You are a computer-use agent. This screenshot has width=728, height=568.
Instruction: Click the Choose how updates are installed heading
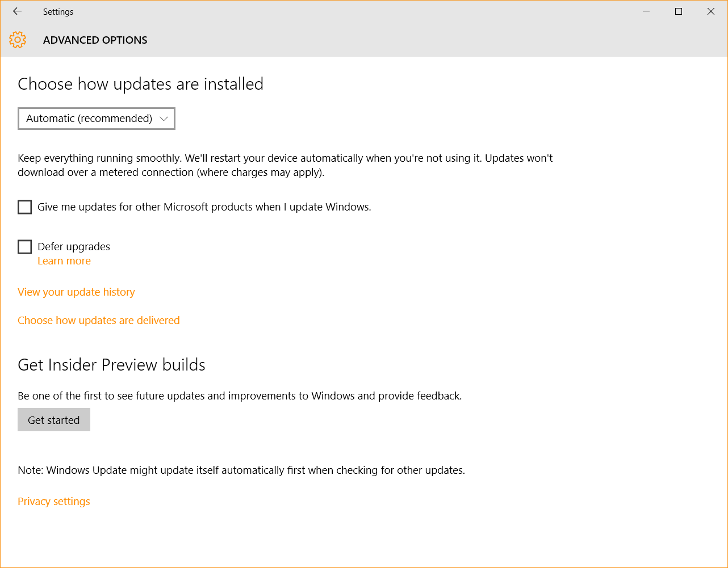click(x=141, y=84)
